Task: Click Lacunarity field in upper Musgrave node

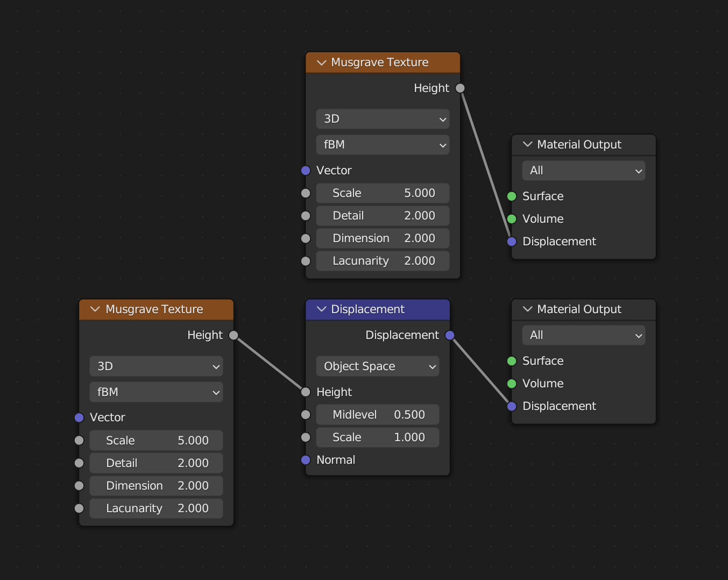Action: click(x=383, y=261)
